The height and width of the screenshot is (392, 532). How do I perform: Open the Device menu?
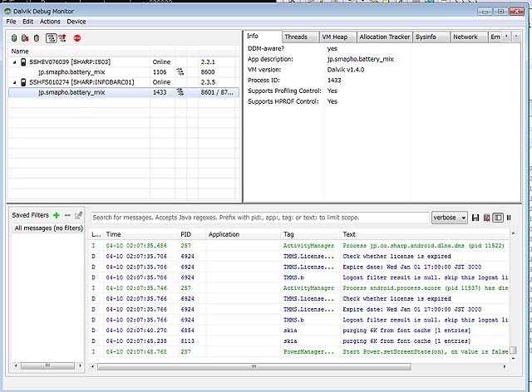point(76,22)
